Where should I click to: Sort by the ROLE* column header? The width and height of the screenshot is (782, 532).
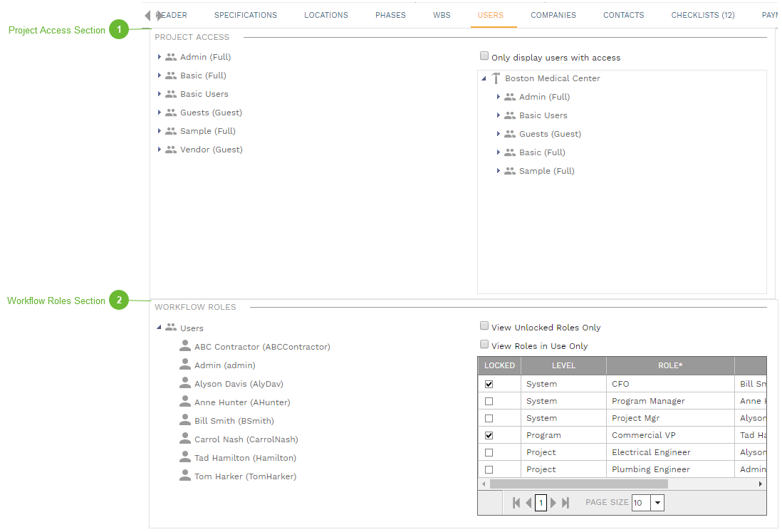tap(669, 365)
